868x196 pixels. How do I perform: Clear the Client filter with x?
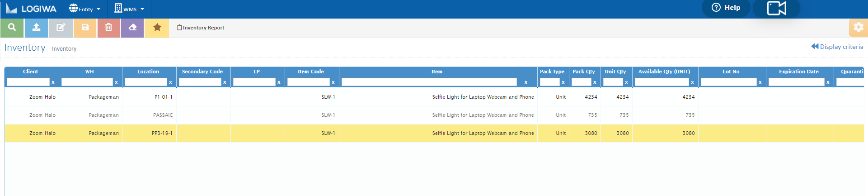(x=53, y=82)
